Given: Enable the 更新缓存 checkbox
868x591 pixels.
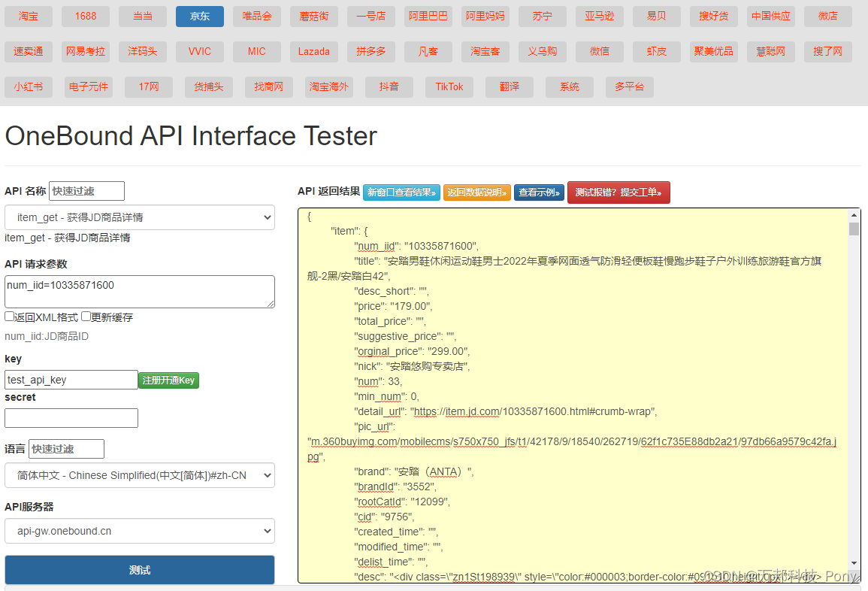Looking at the screenshot, I should (86, 317).
